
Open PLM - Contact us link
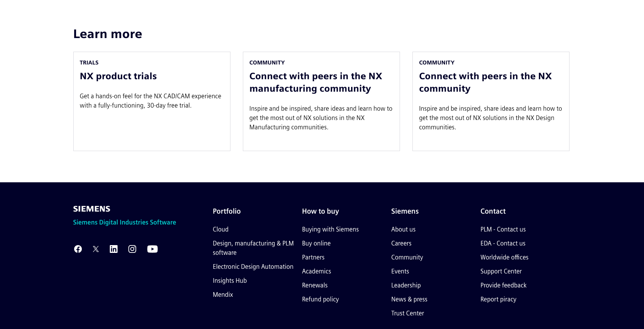[x=503, y=230]
